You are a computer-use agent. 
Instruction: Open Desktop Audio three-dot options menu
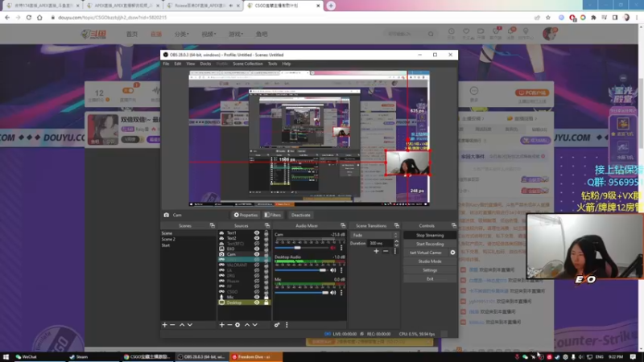click(x=341, y=270)
